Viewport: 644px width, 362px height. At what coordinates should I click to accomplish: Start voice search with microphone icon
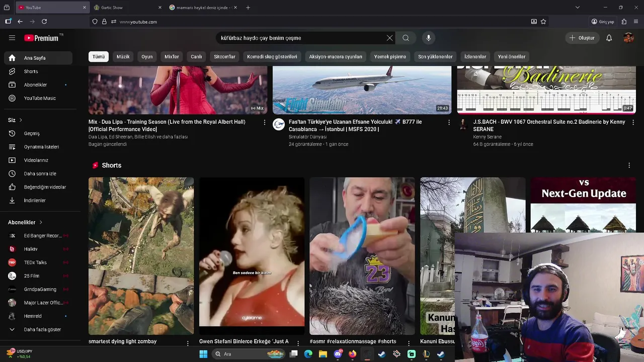429,38
